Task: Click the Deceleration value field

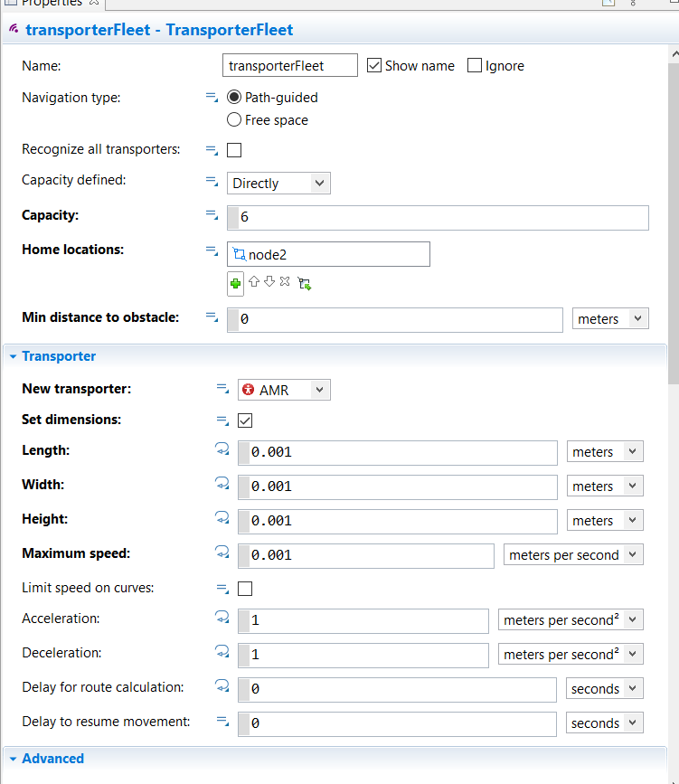Action: tap(363, 656)
